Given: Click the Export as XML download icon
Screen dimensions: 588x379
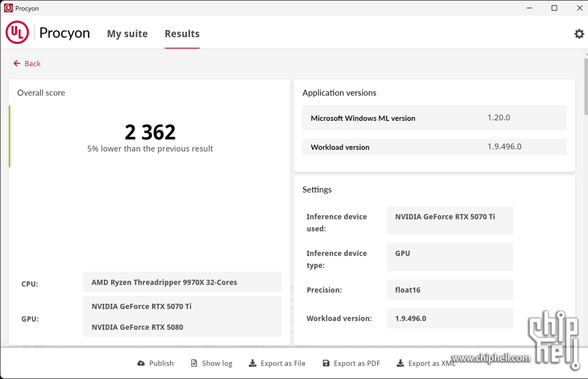Looking at the screenshot, I should tap(400, 363).
